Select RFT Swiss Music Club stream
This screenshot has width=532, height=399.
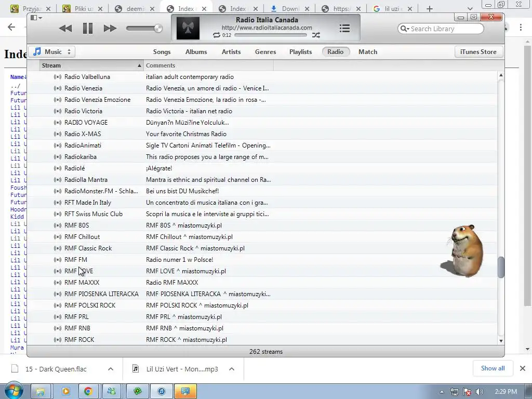click(x=262, y=214)
